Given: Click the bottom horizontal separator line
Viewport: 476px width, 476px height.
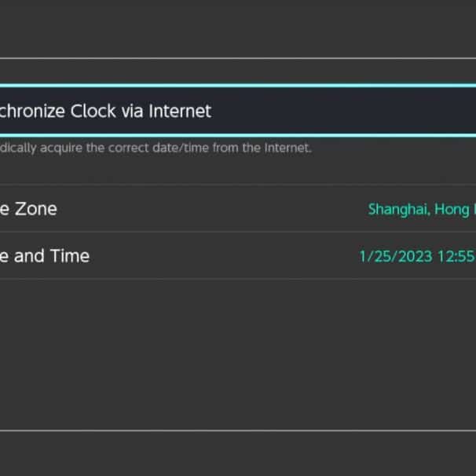Looking at the screenshot, I should click(x=236, y=430).
